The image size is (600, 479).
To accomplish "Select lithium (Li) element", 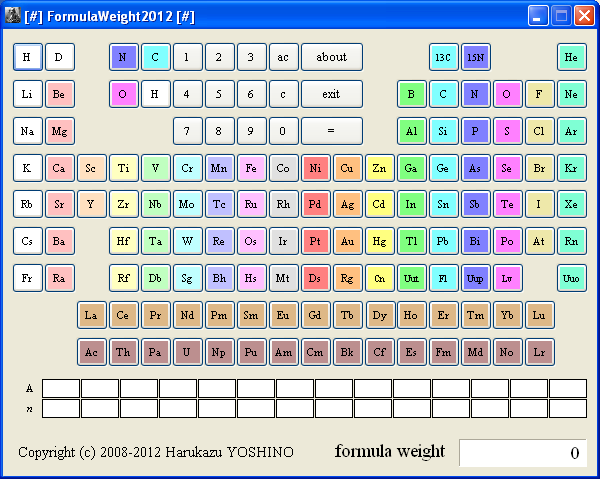I will pos(28,94).
